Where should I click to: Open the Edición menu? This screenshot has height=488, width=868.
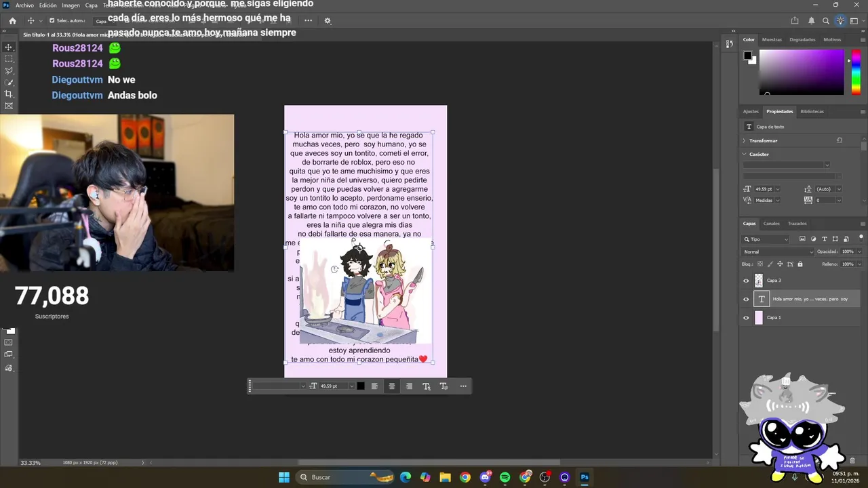click(48, 5)
